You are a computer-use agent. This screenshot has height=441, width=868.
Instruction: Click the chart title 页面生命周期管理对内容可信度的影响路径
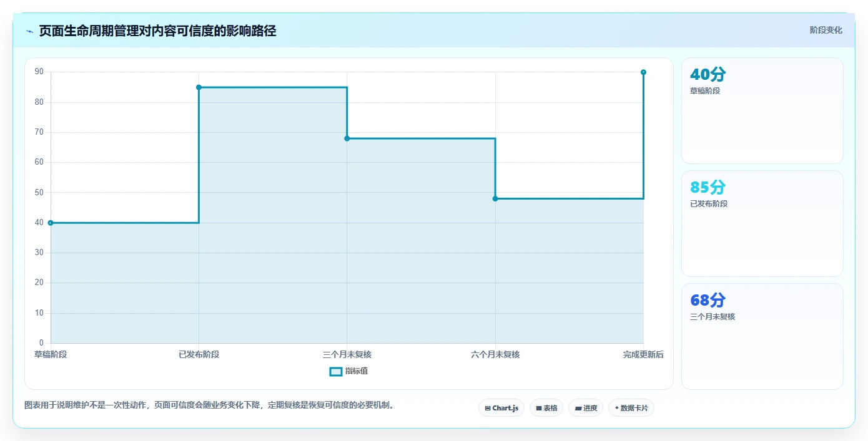pos(157,31)
